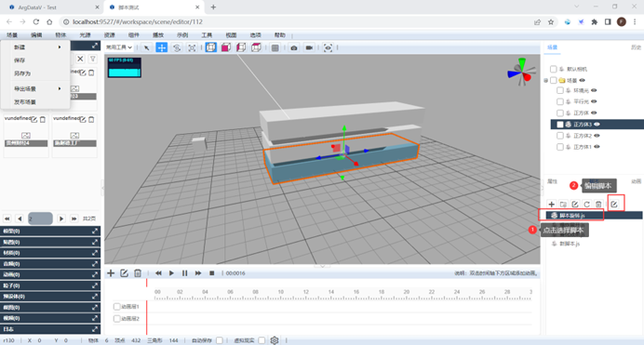The width and height of the screenshot is (644, 345).
Task: Select the solid pink cube view icon
Action: 226,47
